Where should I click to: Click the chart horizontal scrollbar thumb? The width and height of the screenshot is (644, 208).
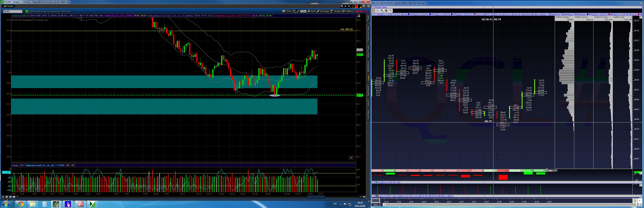click(316, 197)
